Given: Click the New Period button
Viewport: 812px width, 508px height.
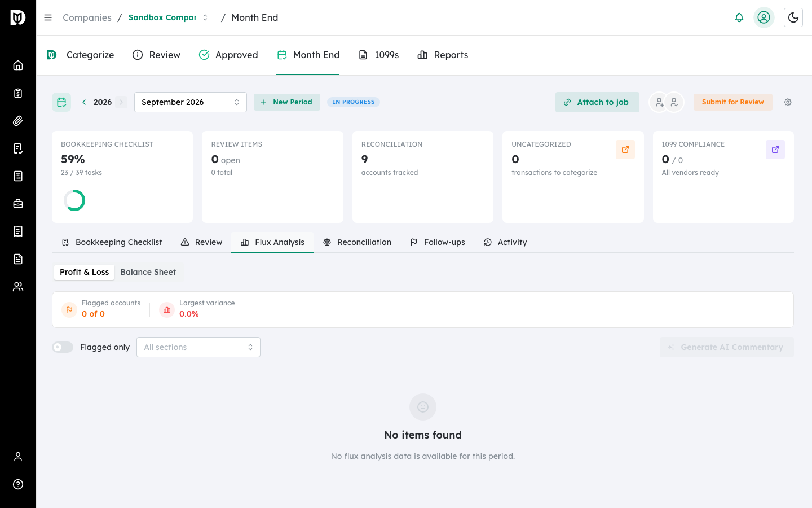Looking at the screenshot, I should tap(287, 102).
